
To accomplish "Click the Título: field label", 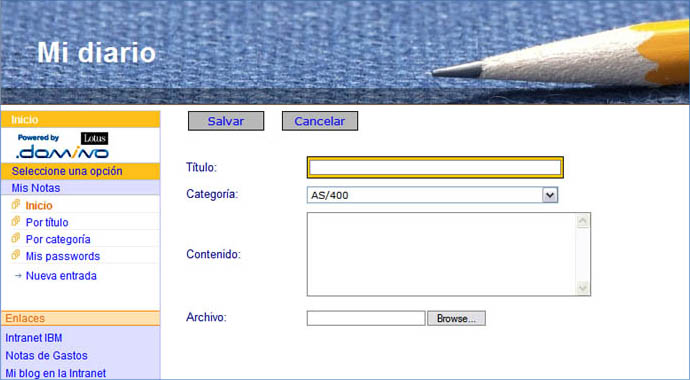I will tap(202, 167).
